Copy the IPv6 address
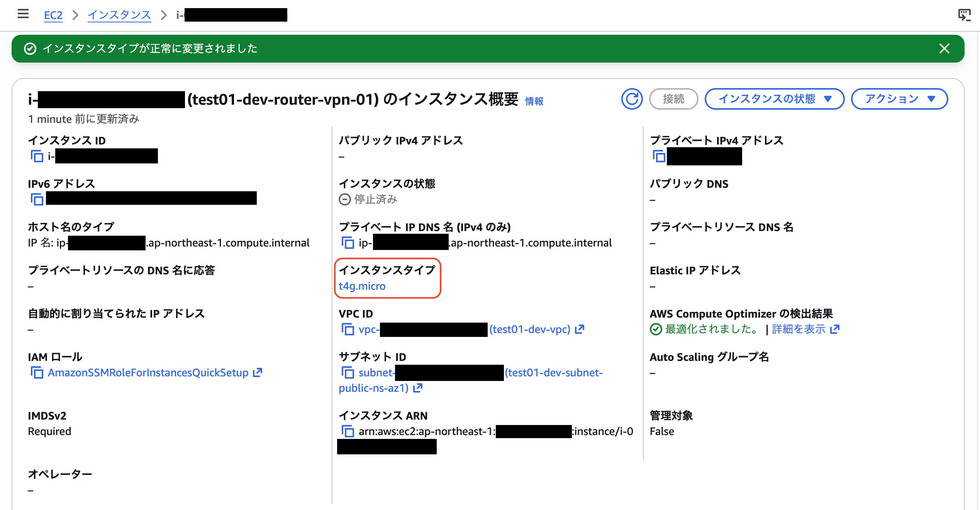 click(37, 200)
